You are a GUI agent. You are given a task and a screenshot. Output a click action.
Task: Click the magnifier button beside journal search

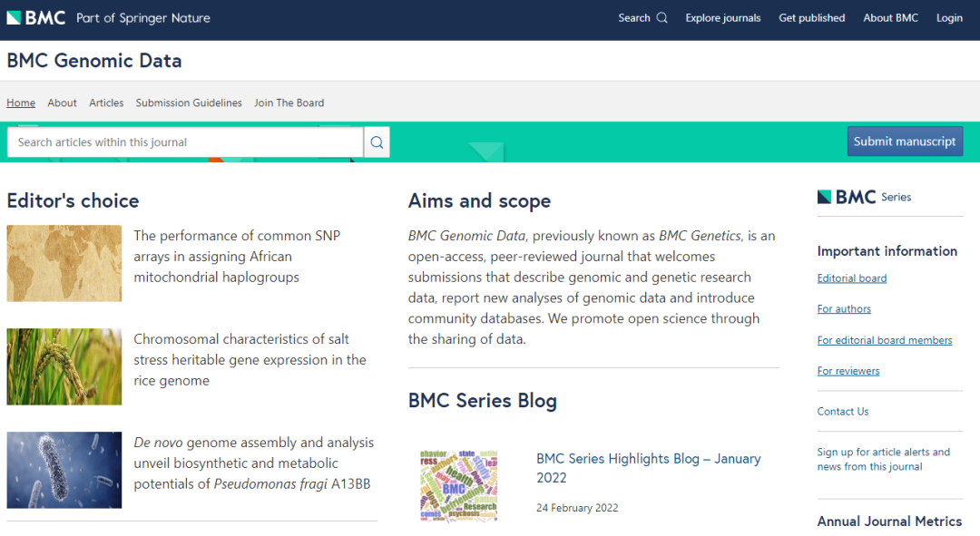(x=377, y=142)
